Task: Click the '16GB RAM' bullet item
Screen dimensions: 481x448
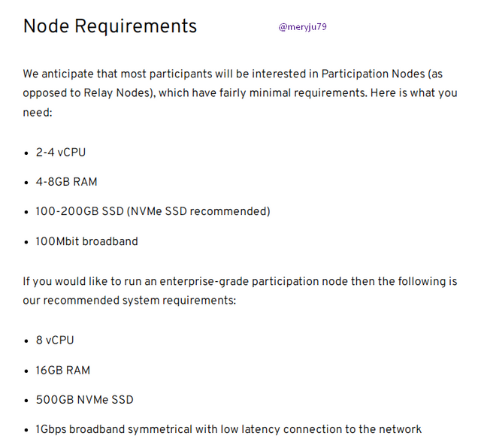Action: point(63,370)
